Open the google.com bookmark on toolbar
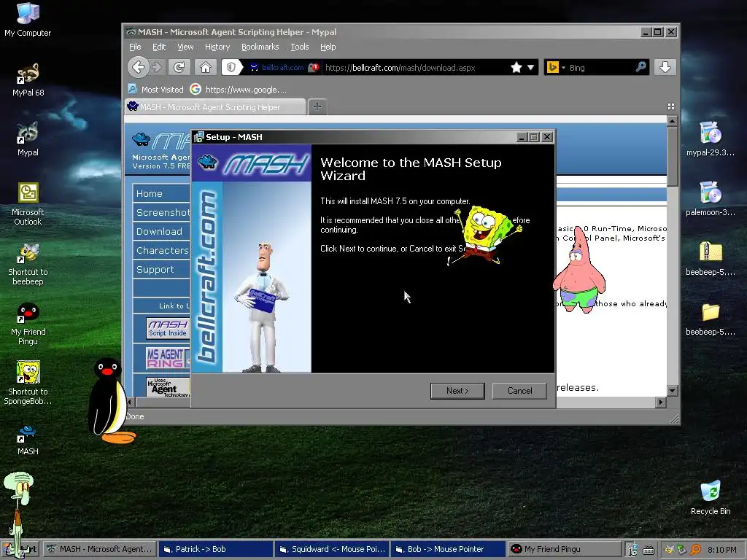This screenshot has width=747, height=560. click(x=239, y=89)
